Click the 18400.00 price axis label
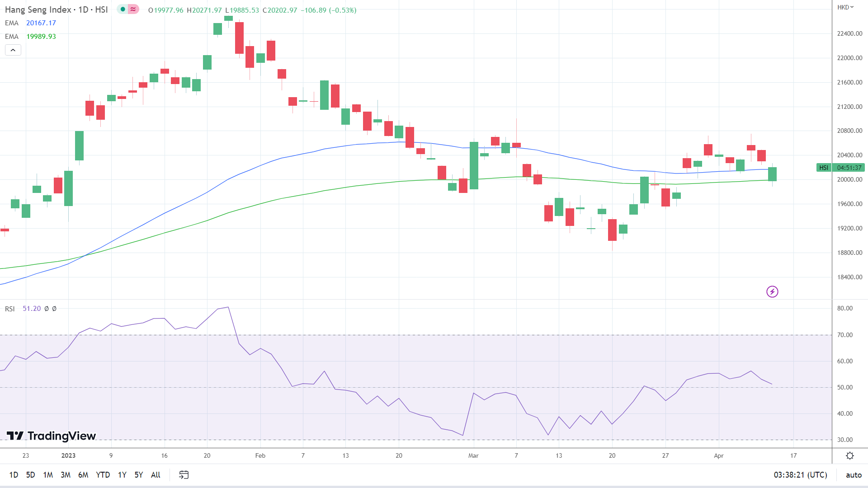 (849, 277)
